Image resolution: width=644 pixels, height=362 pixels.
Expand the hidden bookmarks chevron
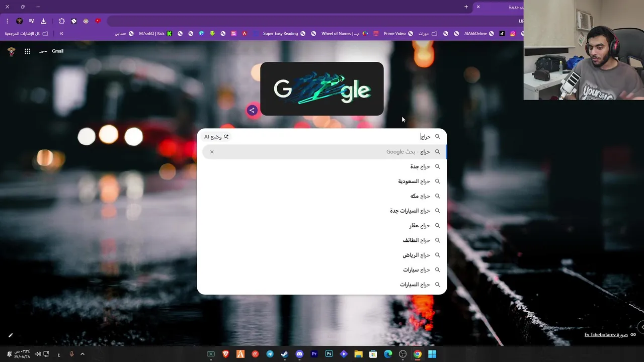61,34
